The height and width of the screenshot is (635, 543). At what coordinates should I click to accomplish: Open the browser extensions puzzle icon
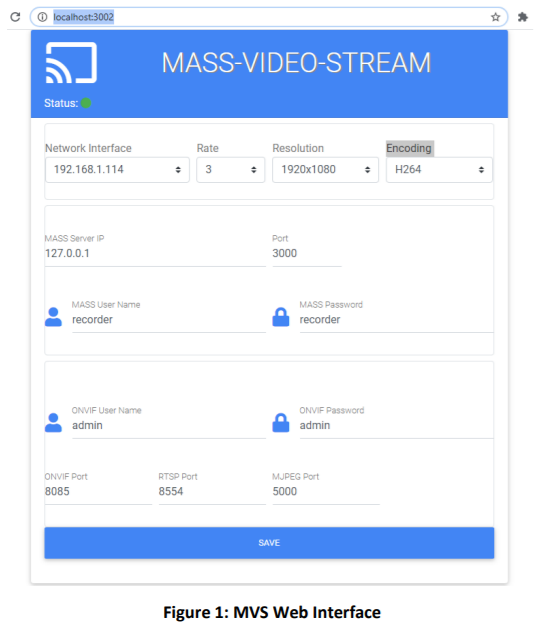523,17
